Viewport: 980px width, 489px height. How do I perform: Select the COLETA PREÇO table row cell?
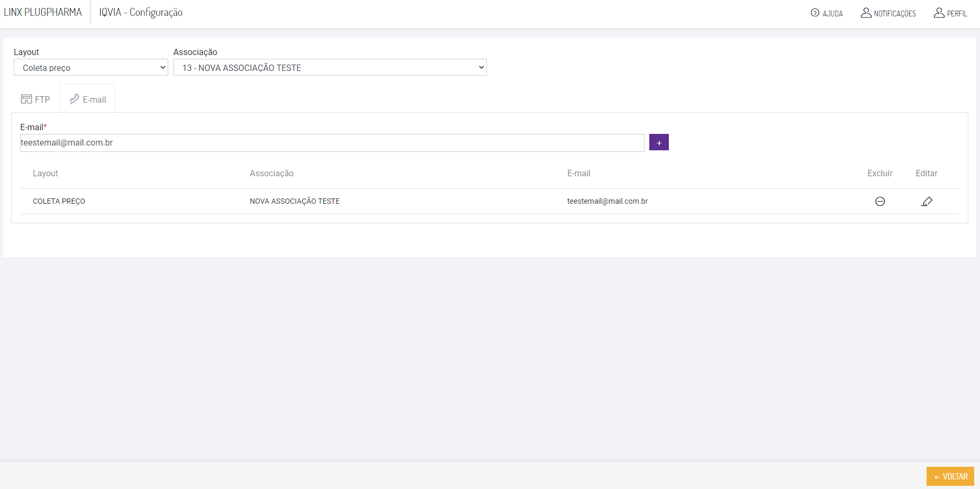pos(59,201)
